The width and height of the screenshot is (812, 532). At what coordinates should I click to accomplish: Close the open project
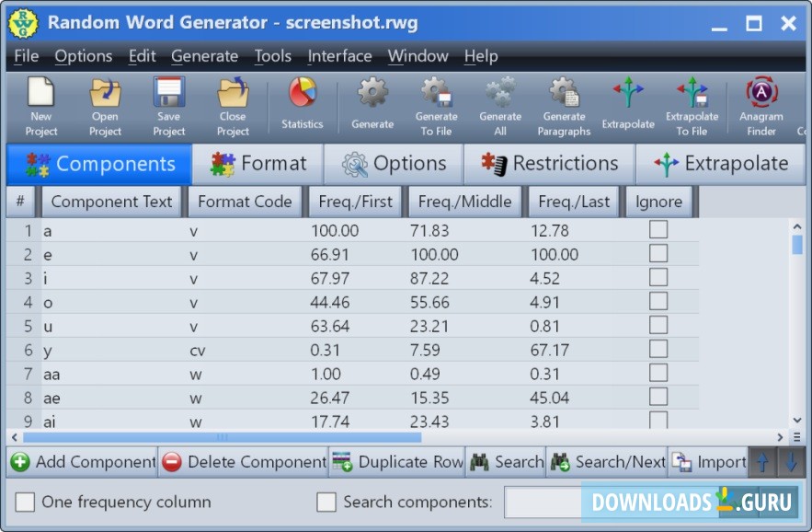pyautogui.click(x=232, y=101)
